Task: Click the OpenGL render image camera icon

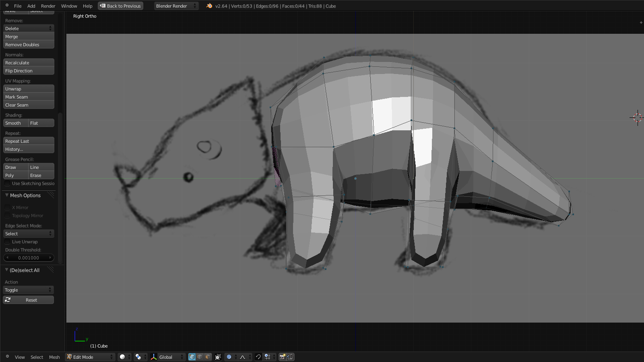Action: click(283, 357)
